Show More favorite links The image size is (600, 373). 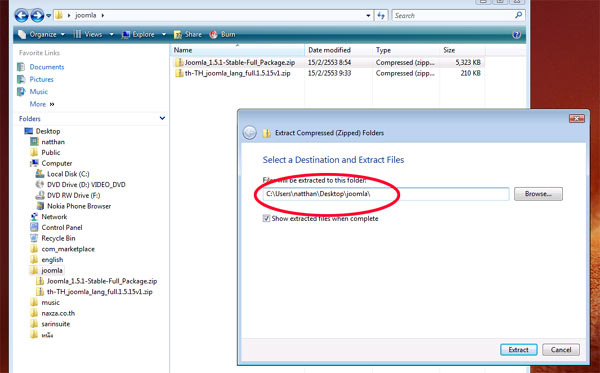pyautogui.click(x=42, y=104)
